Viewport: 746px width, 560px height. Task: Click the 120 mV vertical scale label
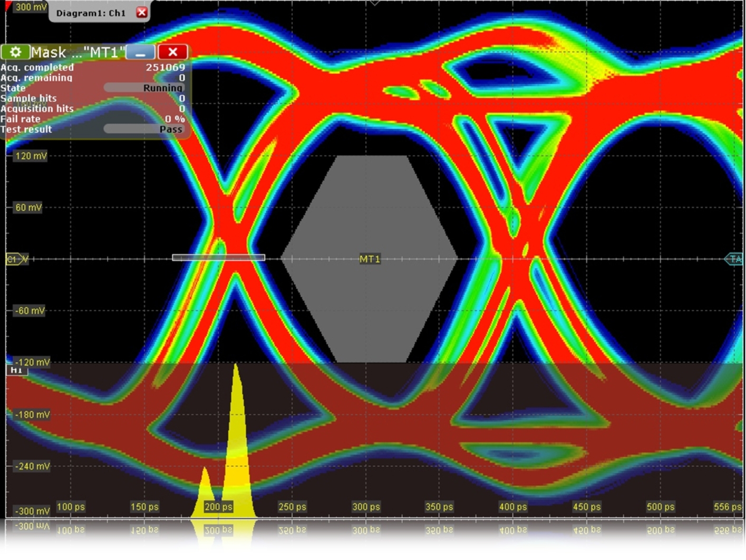tap(31, 156)
